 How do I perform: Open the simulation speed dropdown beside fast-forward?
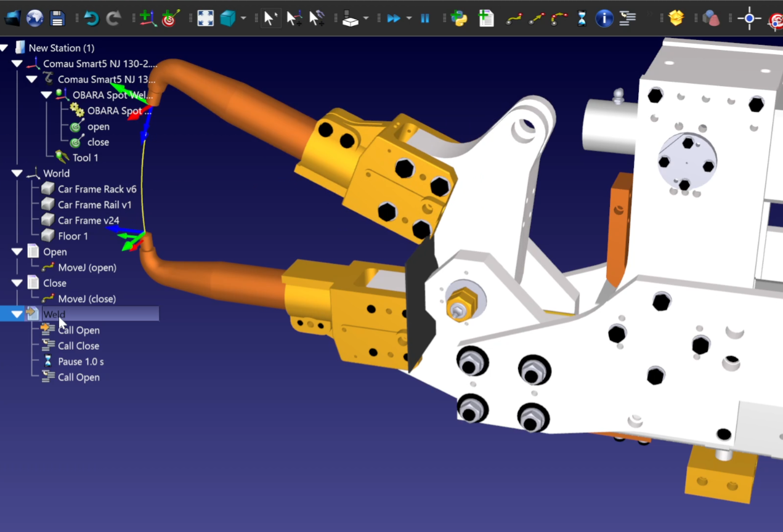tap(408, 18)
